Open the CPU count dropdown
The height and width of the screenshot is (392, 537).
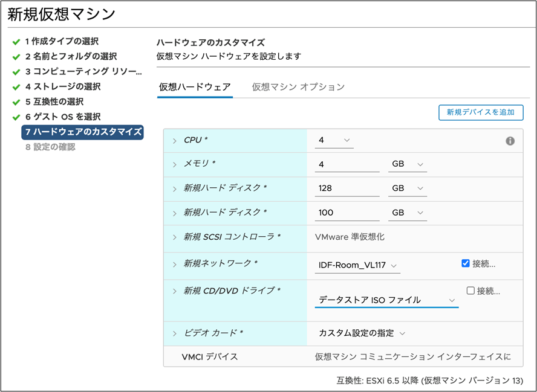tap(334, 140)
